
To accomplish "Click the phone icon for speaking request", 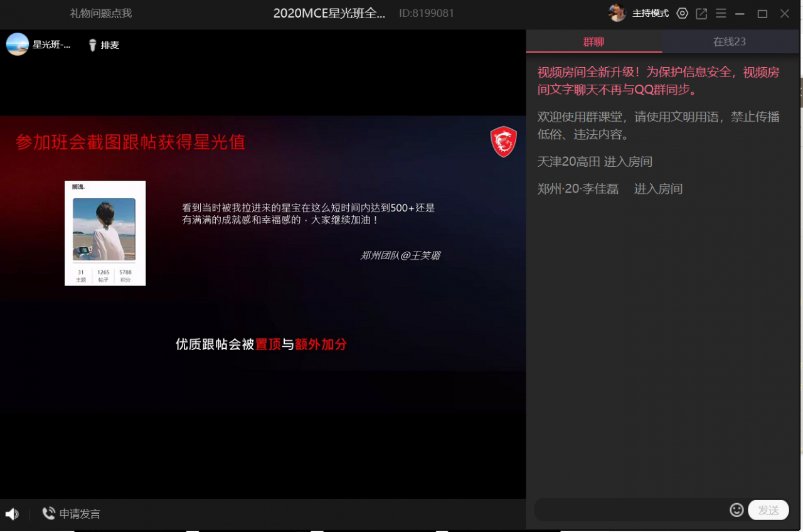I will tap(48, 514).
